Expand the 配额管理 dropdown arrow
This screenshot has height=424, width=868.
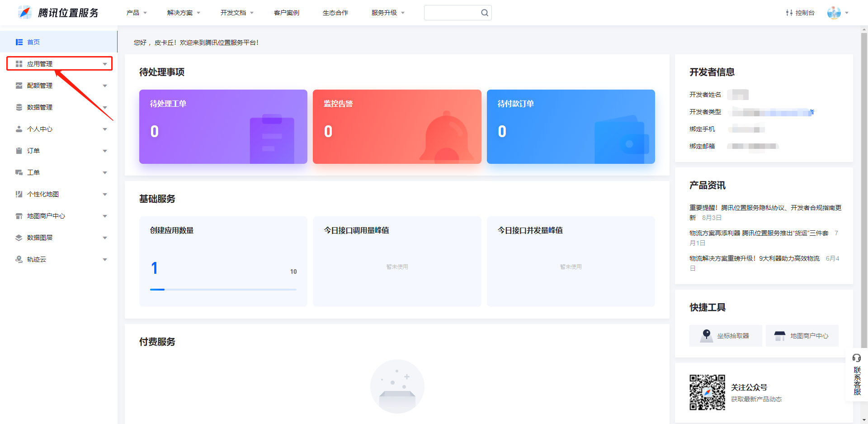pyautogui.click(x=105, y=86)
